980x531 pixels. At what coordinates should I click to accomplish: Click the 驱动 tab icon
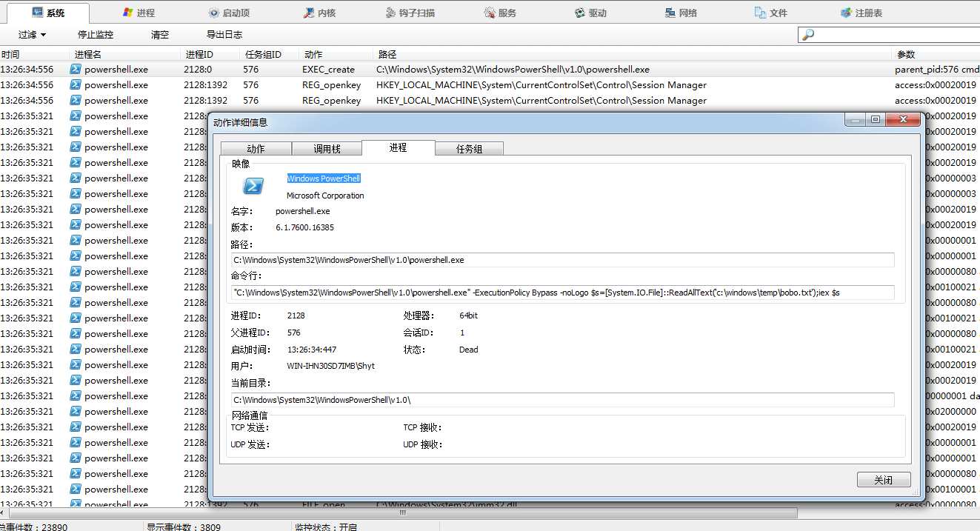[x=580, y=13]
